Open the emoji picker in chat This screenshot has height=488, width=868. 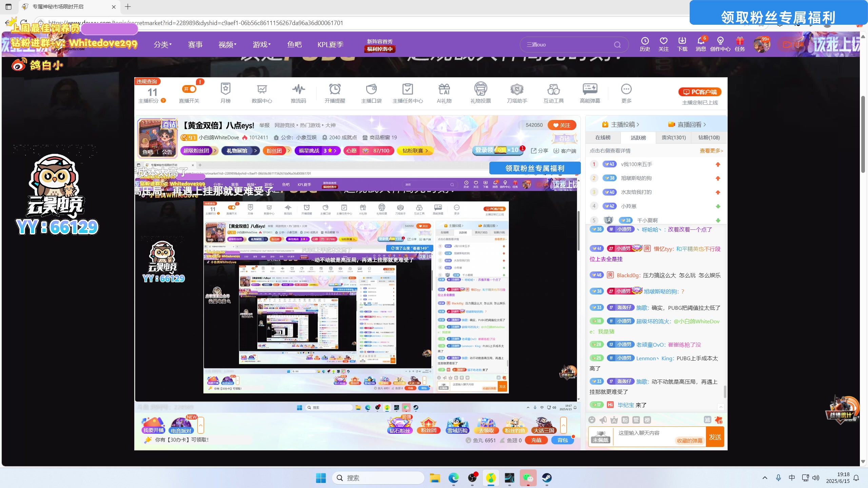pos(592,420)
